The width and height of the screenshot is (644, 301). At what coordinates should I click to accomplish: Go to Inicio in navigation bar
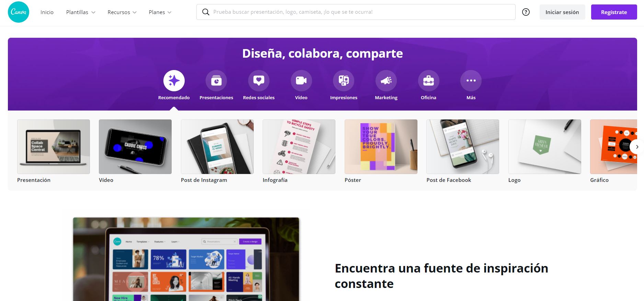(47, 12)
